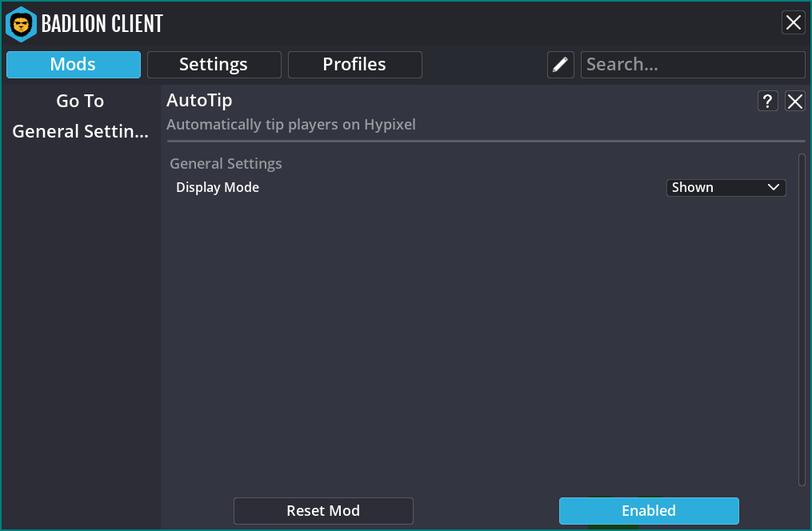Screen dimensions: 812x531
Task: Click the Reset Mod button
Action: (323, 511)
